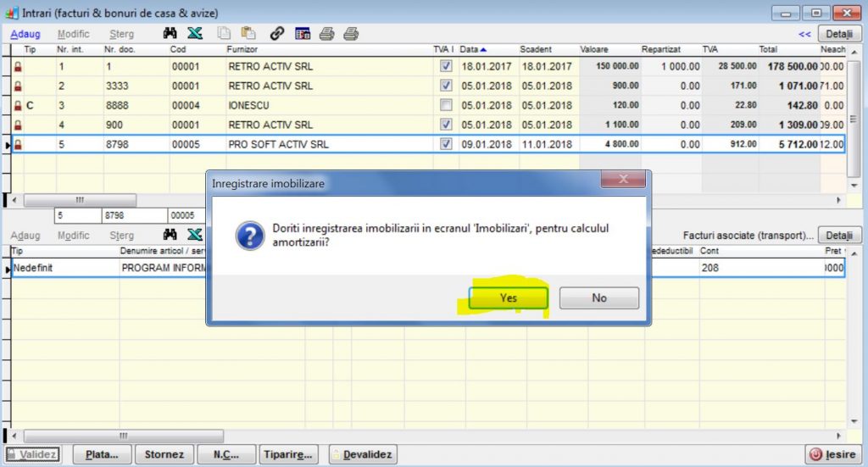
Task: Toggle TVA checkbox for the 18.01.2017 row
Action: pyautogui.click(x=446, y=66)
